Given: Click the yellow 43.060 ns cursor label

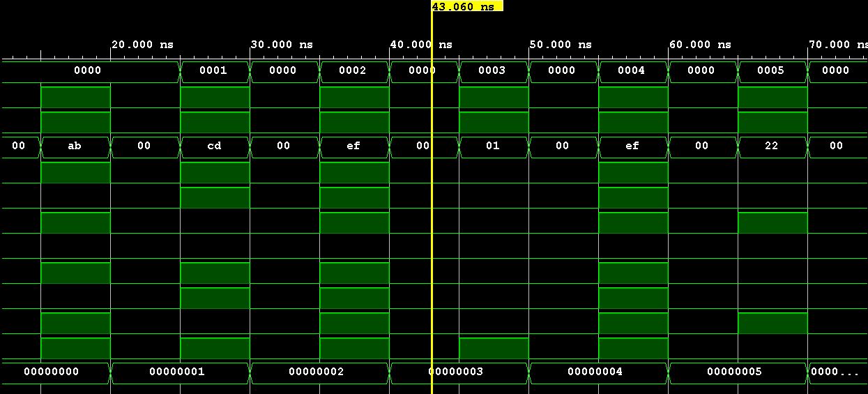Looking at the screenshot, I should coord(466,6).
